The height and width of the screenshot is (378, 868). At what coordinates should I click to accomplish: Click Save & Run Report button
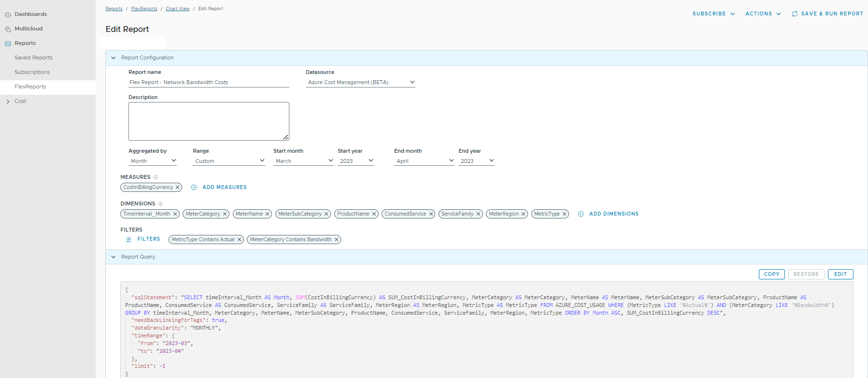(x=827, y=14)
